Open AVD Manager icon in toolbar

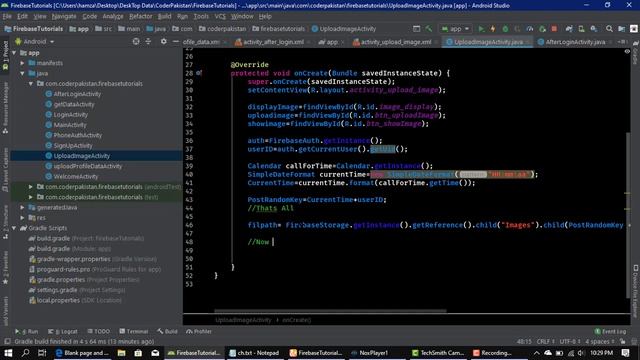[x=581, y=29]
